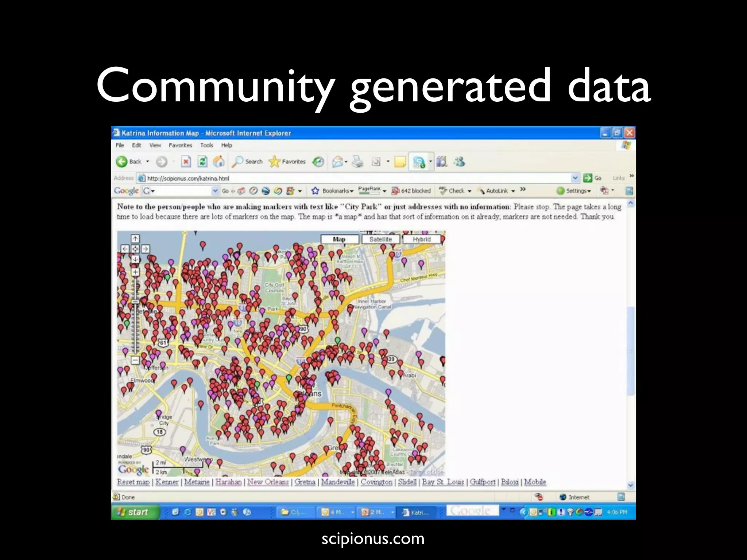Click the Windows start button
747x560 pixels.
click(x=135, y=512)
